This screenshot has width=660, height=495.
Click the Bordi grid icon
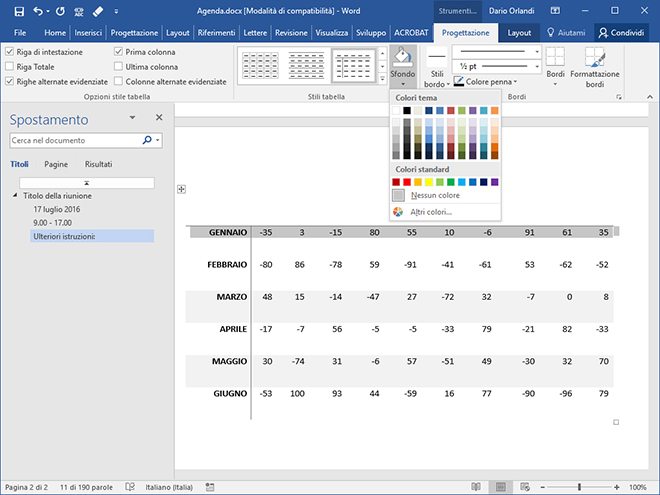pyautogui.click(x=554, y=58)
